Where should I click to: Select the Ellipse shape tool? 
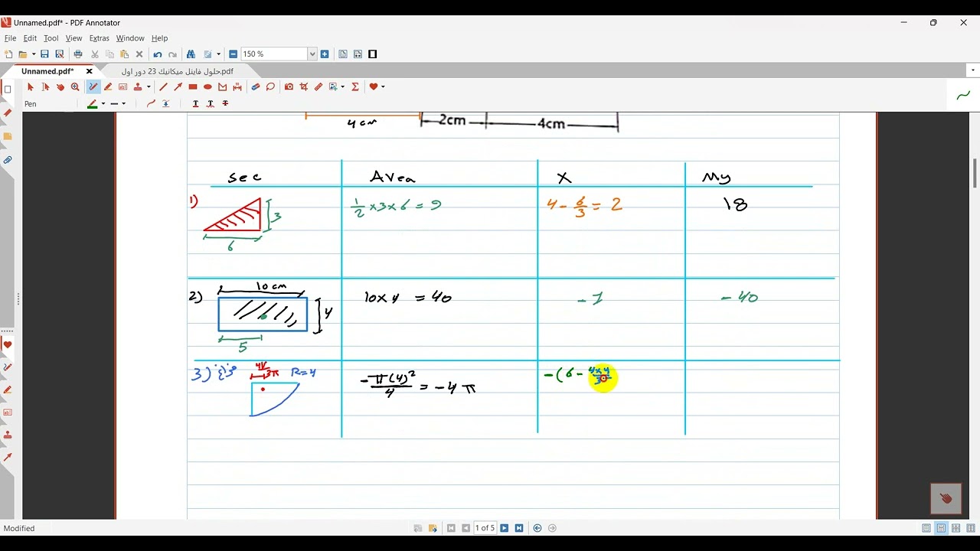(x=207, y=86)
